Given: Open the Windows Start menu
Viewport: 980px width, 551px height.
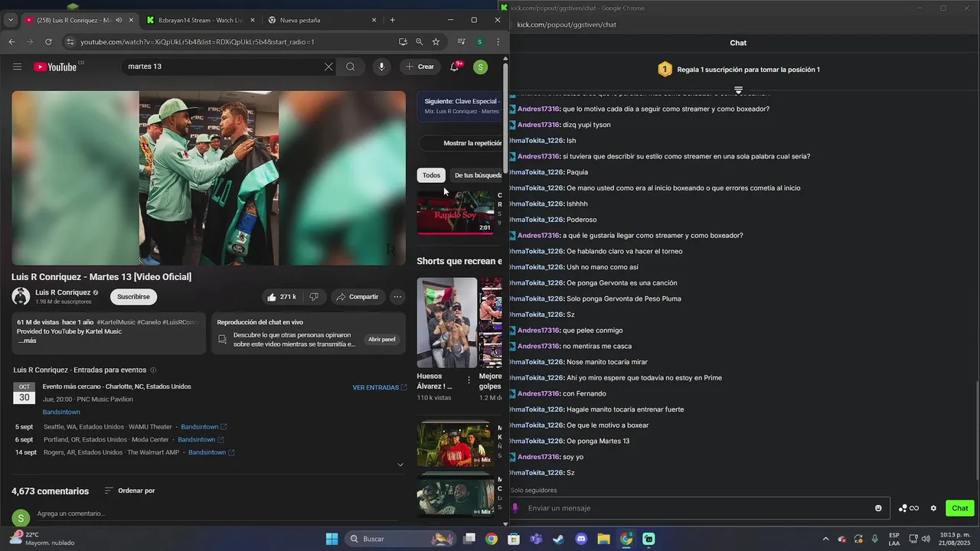Looking at the screenshot, I should coord(332,539).
